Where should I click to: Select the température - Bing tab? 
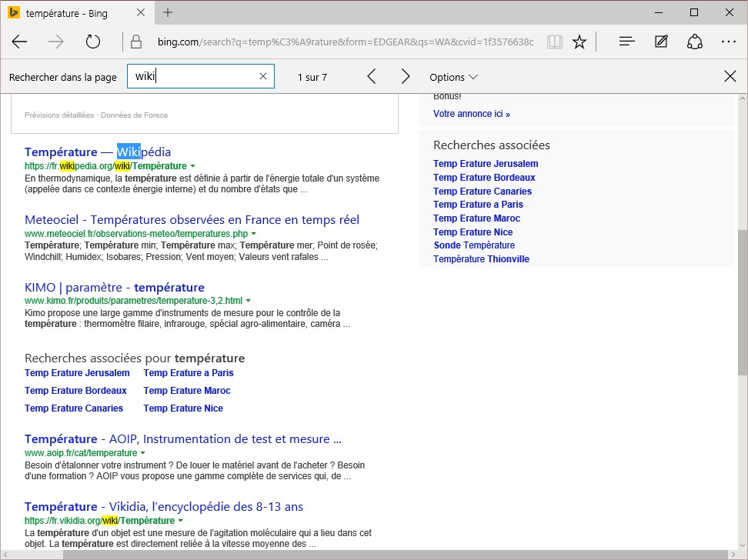click(x=68, y=13)
